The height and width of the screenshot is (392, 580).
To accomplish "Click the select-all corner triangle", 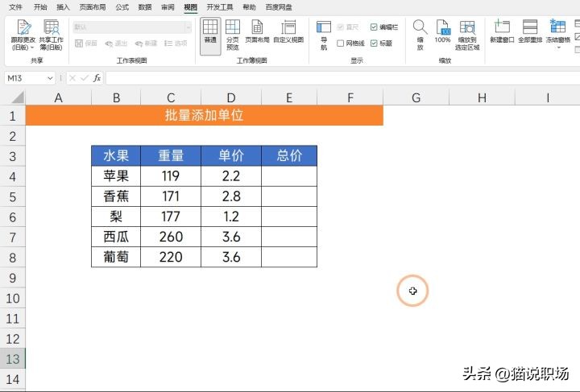I will pyautogui.click(x=18, y=97).
